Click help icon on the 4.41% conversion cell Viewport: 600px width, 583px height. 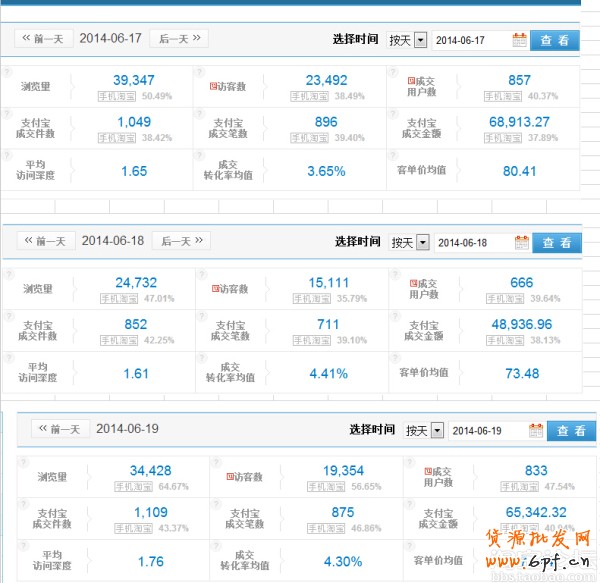pyautogui.click(x=199, y=358)
